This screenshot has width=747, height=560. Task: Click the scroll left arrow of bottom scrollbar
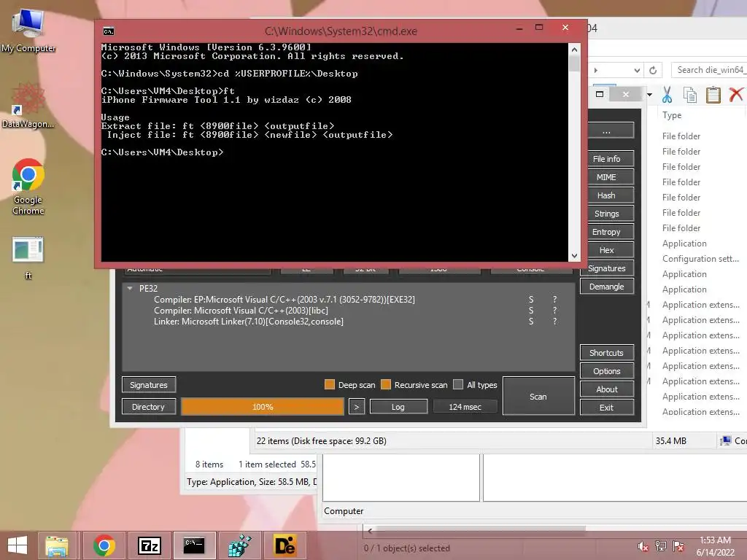tap(370, 530)
